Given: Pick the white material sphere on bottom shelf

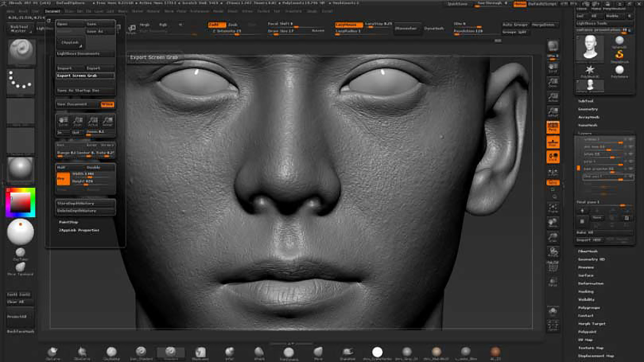Looking at the screenshot, I should pyautogui.click(x=377, y=352).
